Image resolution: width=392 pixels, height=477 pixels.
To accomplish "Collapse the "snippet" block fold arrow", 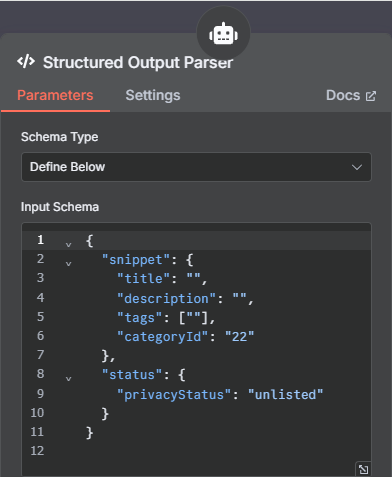I will coord(68,264).
